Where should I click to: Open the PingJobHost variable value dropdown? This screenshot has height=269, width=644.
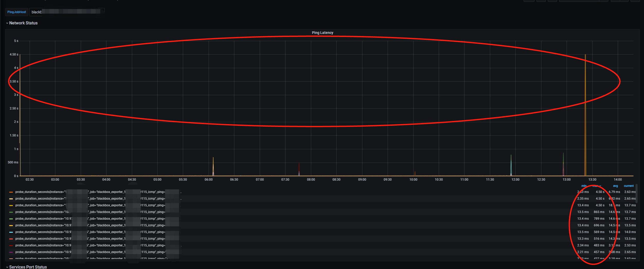point(67,12)
